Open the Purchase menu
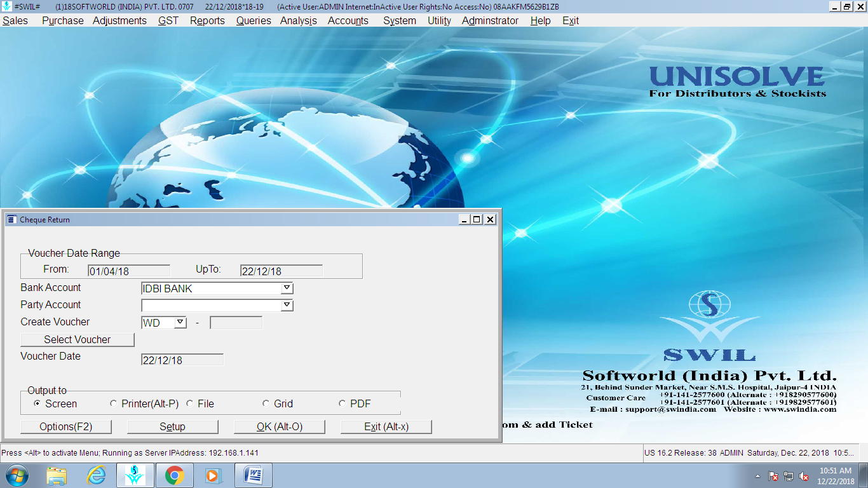Screen dimensions: 868x488 click(62, 20)
